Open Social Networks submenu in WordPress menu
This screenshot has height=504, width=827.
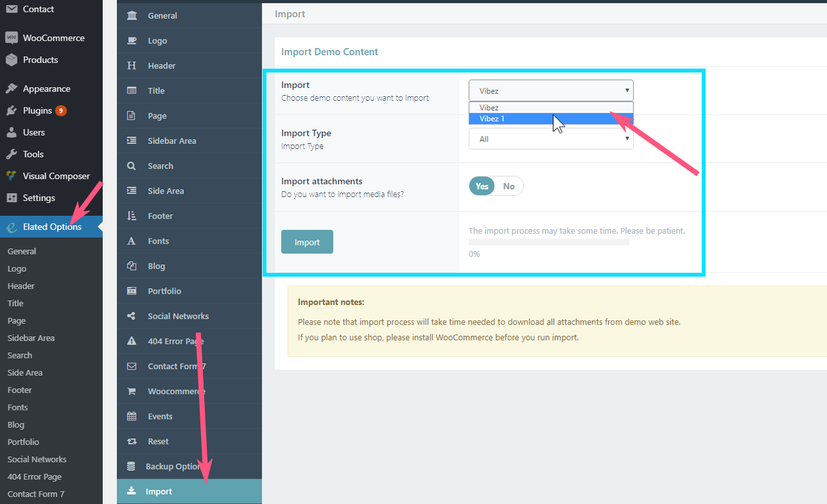pyautogui.click(x=37, y=459)
